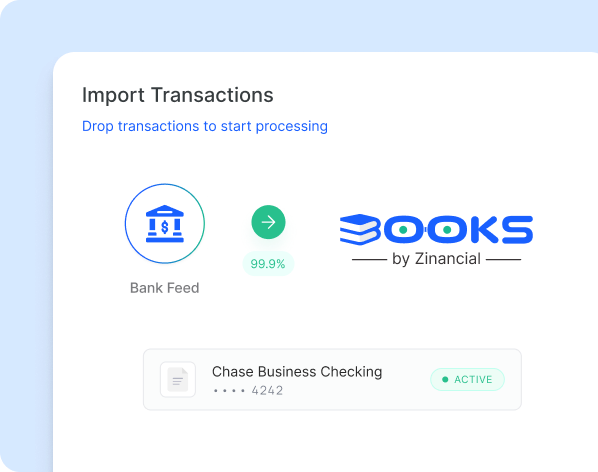Click the dollar sign inside bank icon

tap(165, 227)
